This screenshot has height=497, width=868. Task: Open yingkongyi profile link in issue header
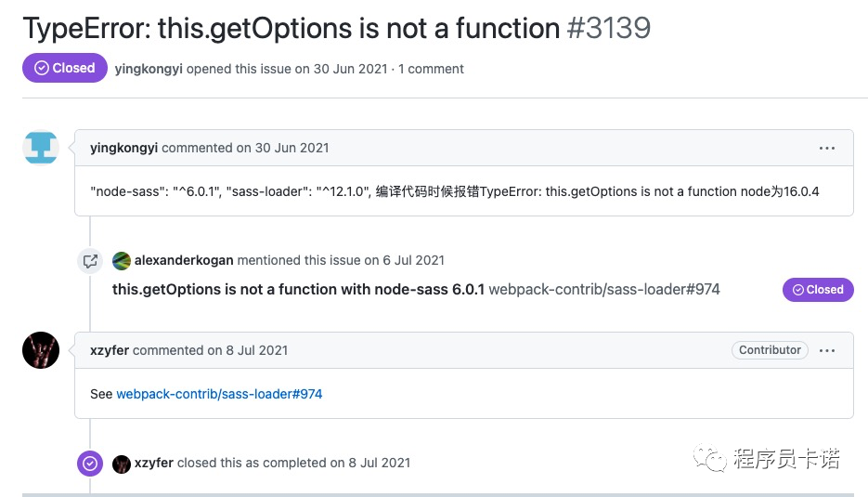pos(149,69)
